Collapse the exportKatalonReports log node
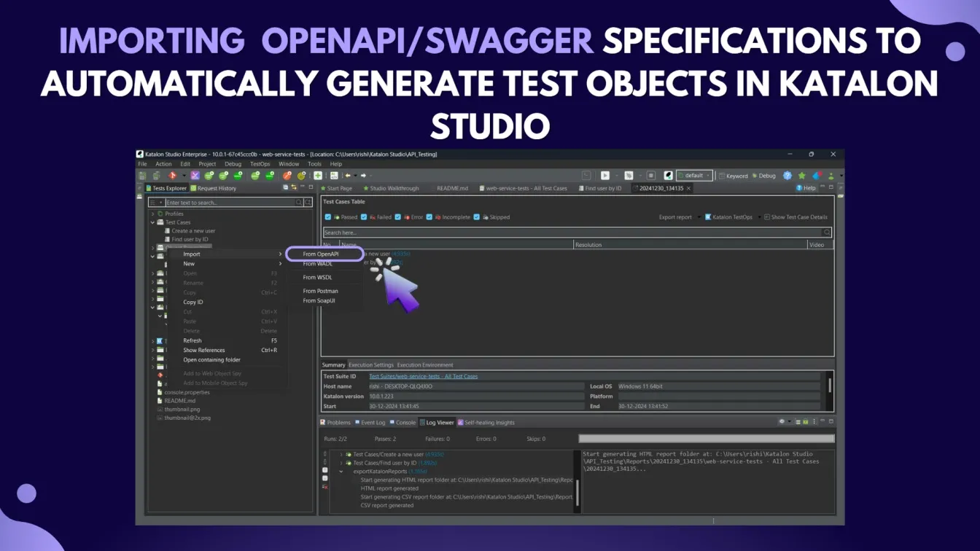Image resolution: width=980 pixels, height=551 pixels. click(x=341, y=472)
